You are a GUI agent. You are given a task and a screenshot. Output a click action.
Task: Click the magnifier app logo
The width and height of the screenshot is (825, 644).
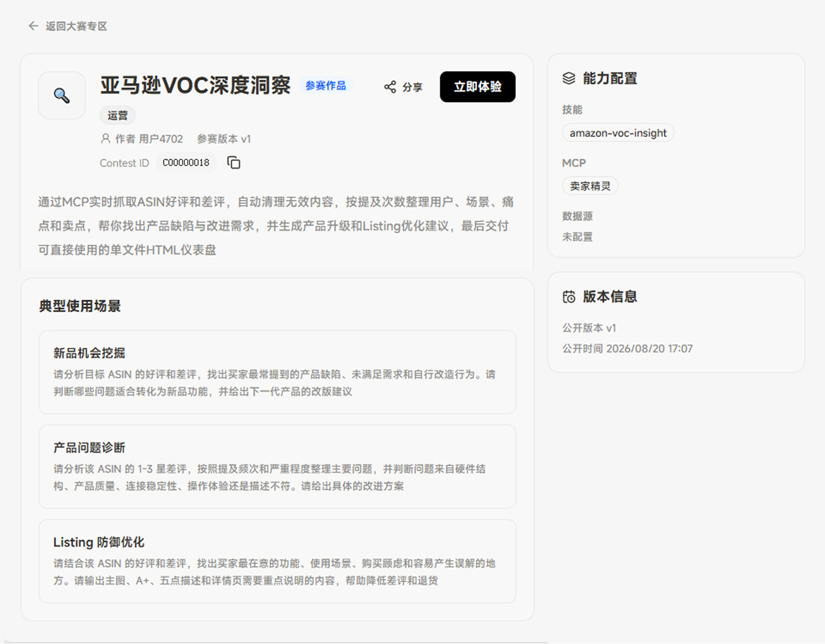62,95
